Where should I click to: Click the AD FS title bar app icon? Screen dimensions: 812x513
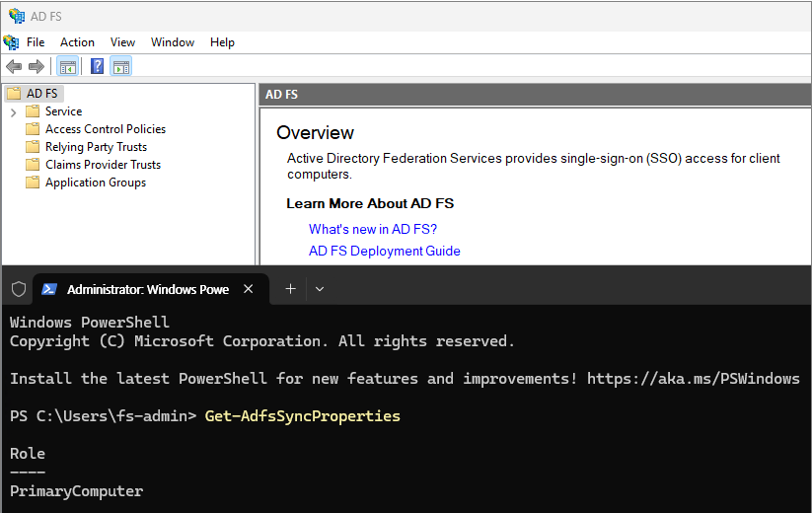click(16, 16)
